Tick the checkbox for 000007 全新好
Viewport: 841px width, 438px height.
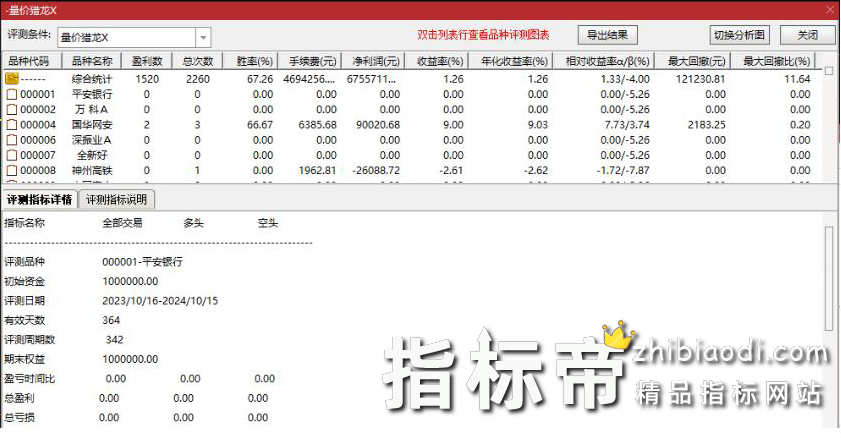[x=12, y=155]
